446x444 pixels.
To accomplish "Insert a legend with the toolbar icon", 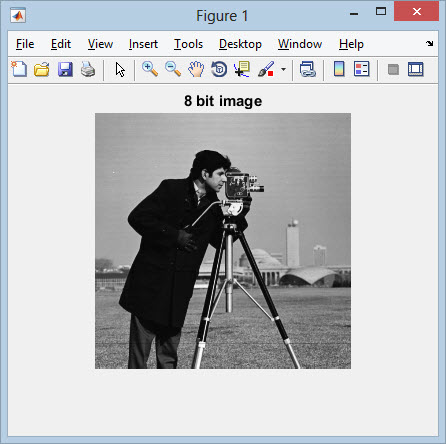I will [362, 69].
